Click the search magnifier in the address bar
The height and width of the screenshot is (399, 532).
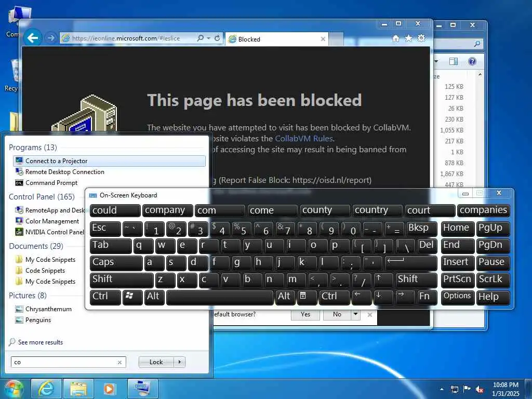click(201, 38)
